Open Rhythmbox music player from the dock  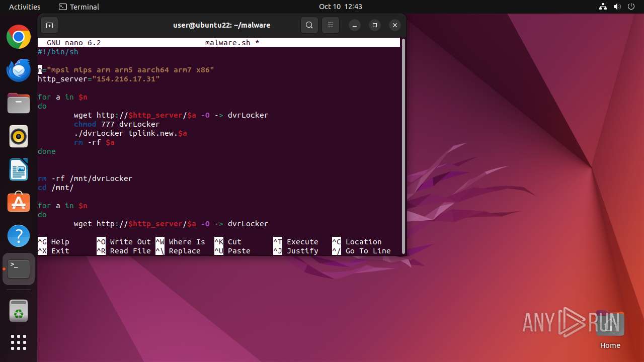pos(19,136)
